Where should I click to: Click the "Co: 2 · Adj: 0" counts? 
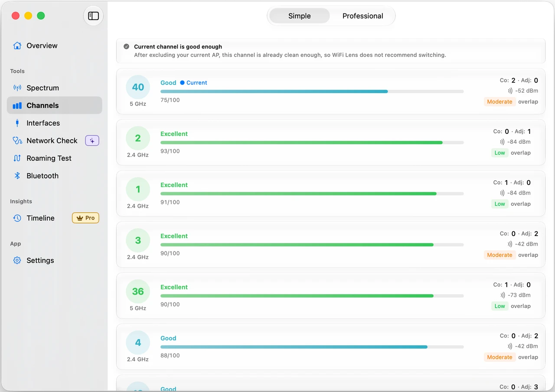click(519, 80)
